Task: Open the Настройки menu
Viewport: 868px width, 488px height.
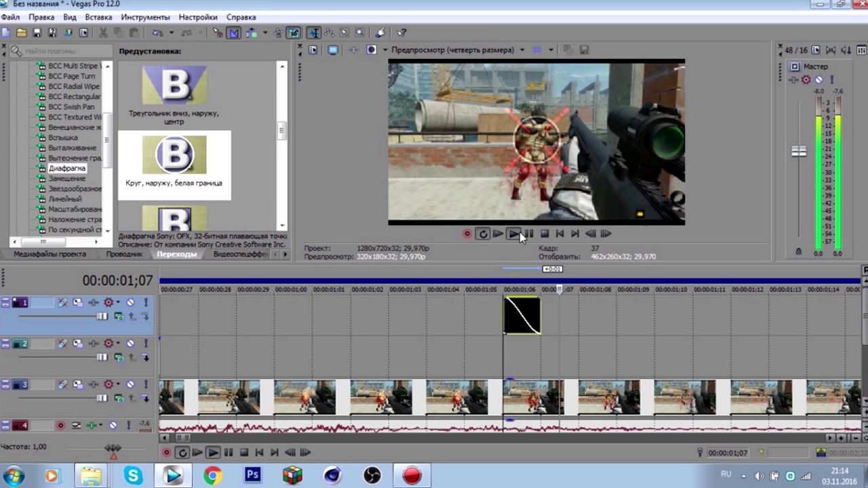Action: (x=198, y=17)
